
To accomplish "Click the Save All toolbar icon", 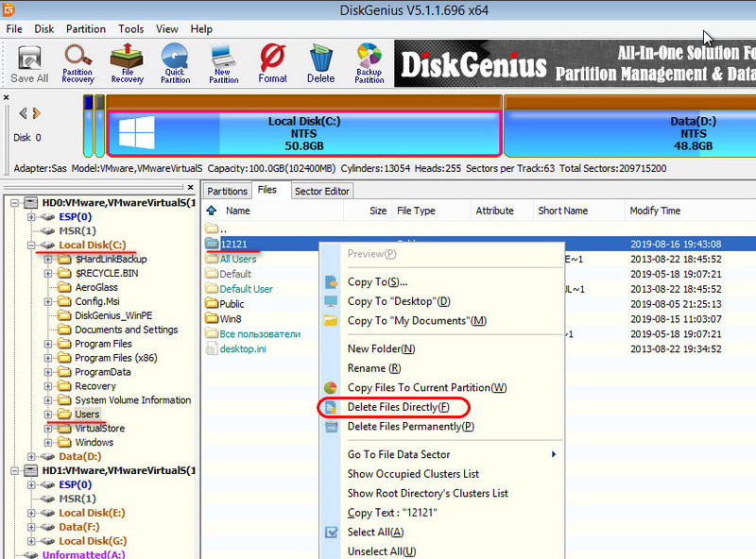I will point(29,64).
